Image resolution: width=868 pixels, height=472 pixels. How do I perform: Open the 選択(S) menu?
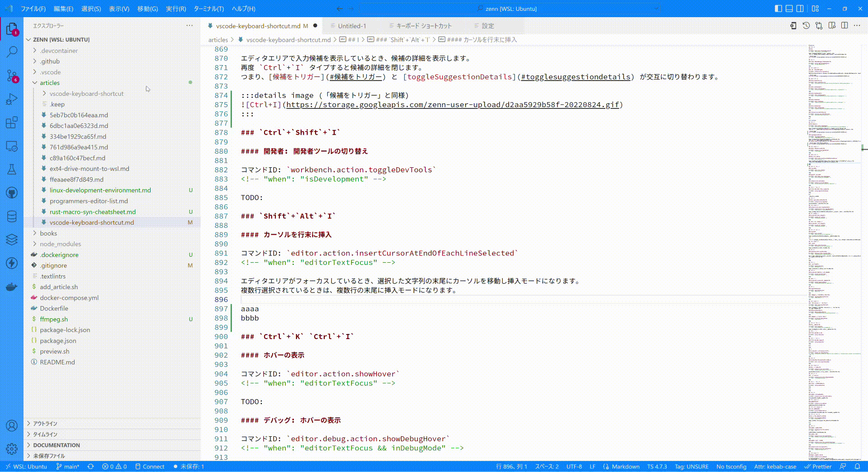click(x=91, y=9)
